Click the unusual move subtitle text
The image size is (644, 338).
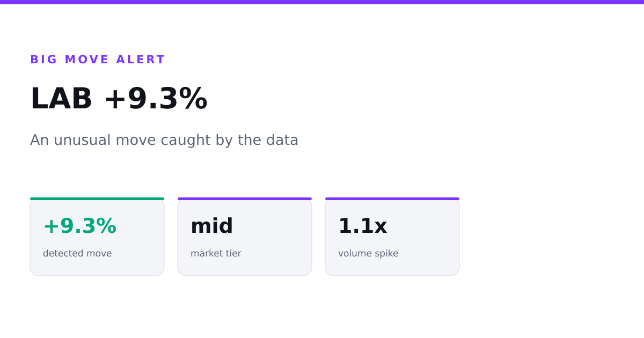[164, 140]
